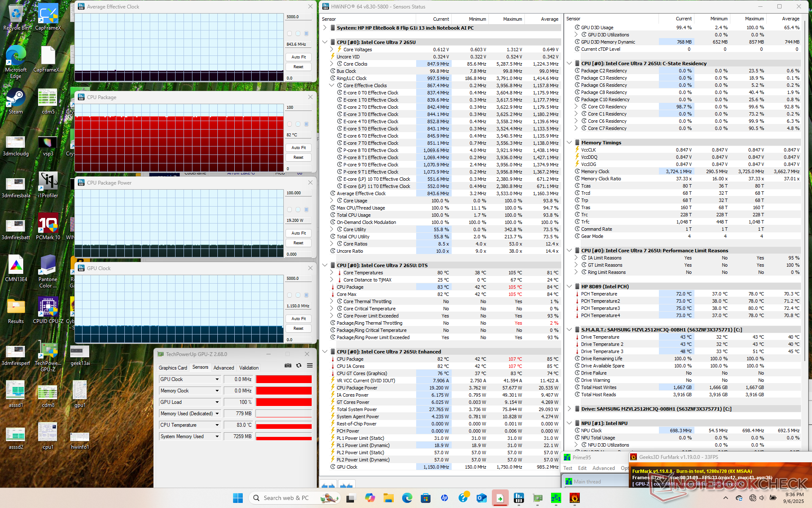Click Auto Fit in CPU Package Power graph
812x508 pixels.
click(x=299, y=233)
